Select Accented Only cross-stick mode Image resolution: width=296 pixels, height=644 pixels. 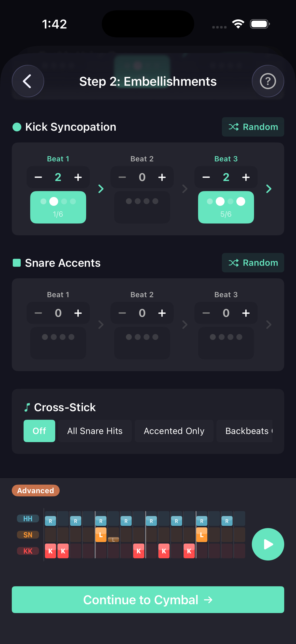(x=174, y=431)
